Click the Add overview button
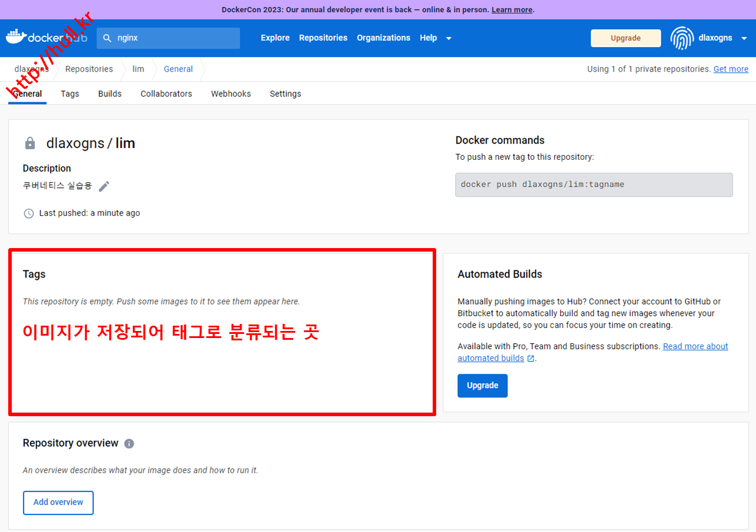756x532 pixels. pos(58,503)
